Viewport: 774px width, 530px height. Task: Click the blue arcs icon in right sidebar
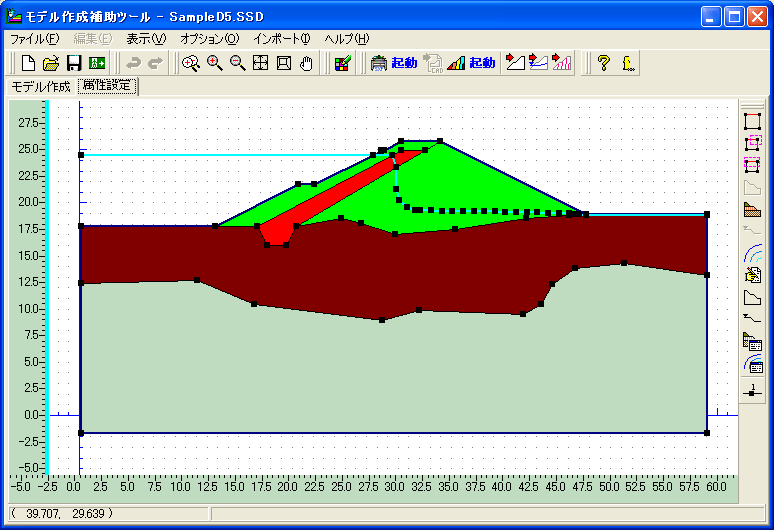[752, 254]
